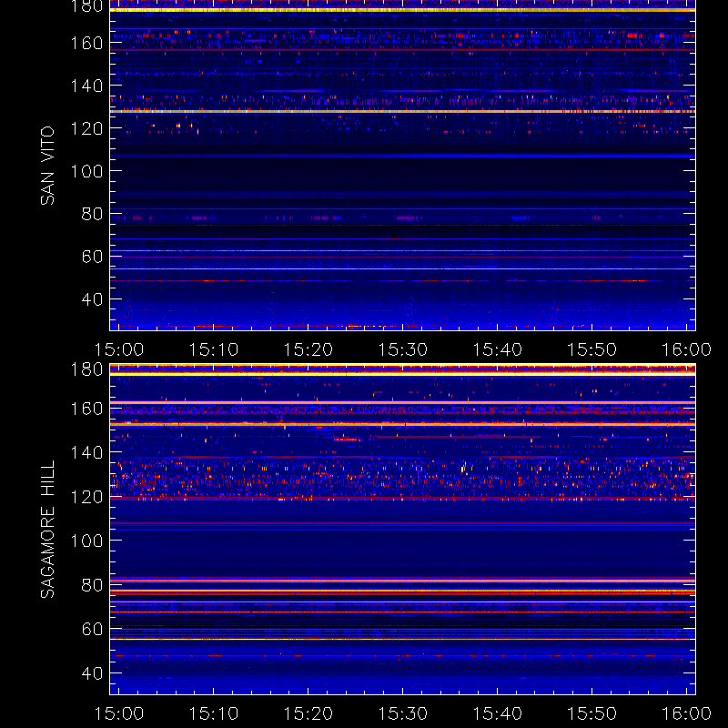Image resolution: width=728 pixels, height=728 pixels.
Task: Click inside the San Vito spectrogram plot
Action: 402,166
